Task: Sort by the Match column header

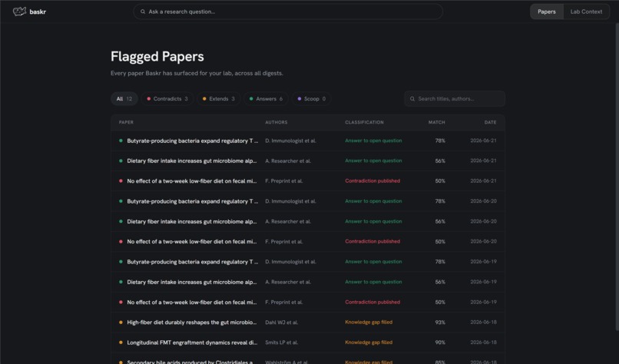Action: [437, 122]
